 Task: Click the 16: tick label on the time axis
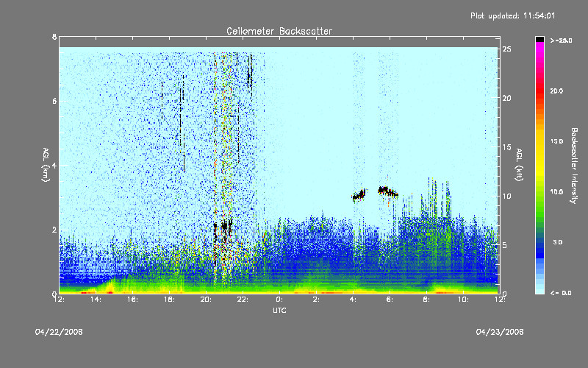coord(132,300)
